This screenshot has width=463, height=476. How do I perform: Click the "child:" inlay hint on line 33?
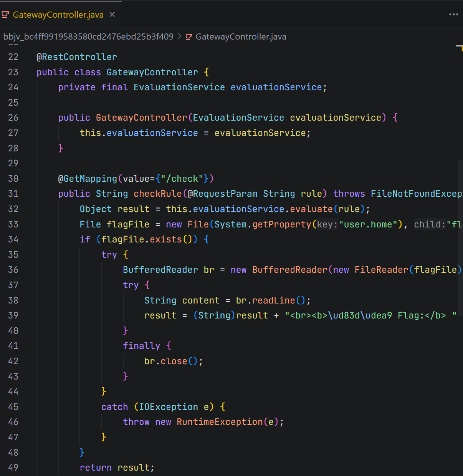click(x=430, y=224)
